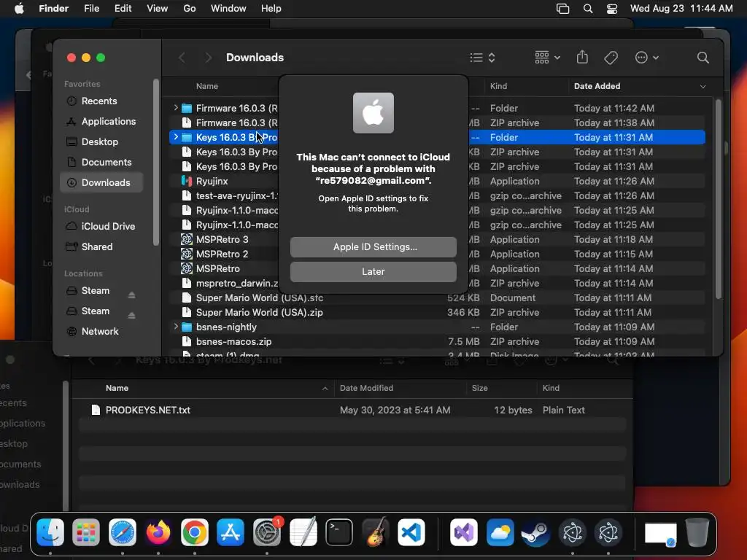Click the Share toolbar icon
Screen dimensions: 747x560
[582, 58]
